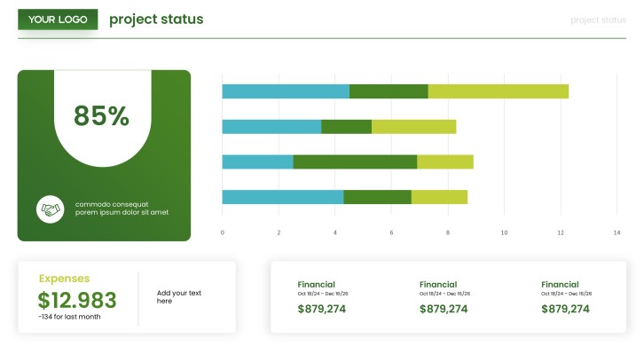Click the axis label 6
Screen dimensions: 644x362
coord(391,232)
